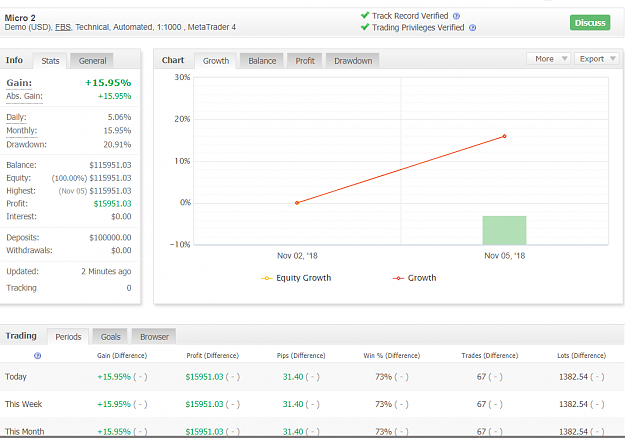Click the Nov 05 growth data point

[504, 136]
